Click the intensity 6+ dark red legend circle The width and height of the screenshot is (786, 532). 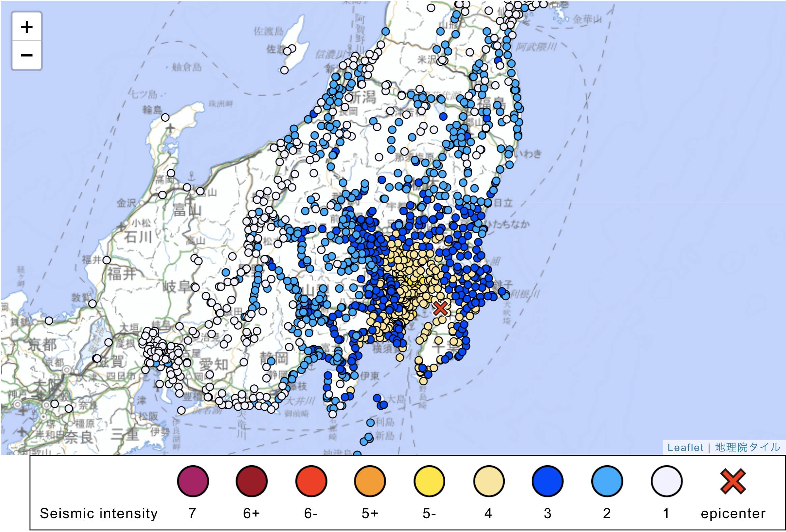click(x=252, y=481)
